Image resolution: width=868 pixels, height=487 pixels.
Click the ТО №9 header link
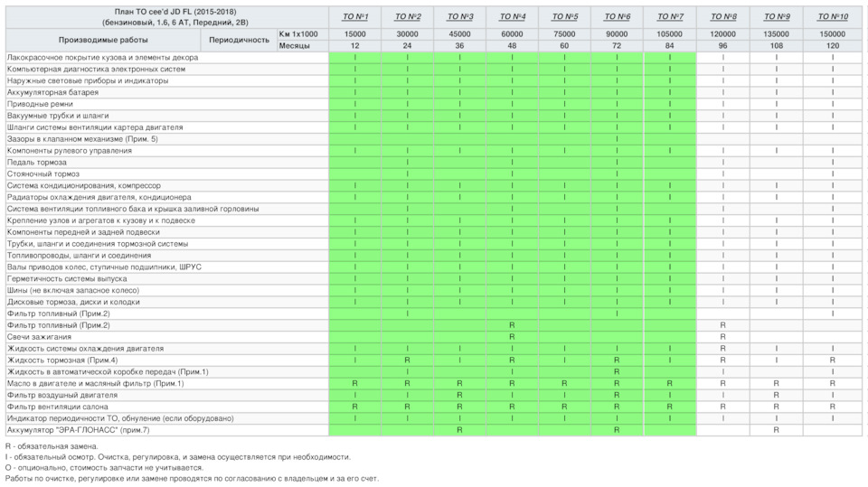click(777, 16)
